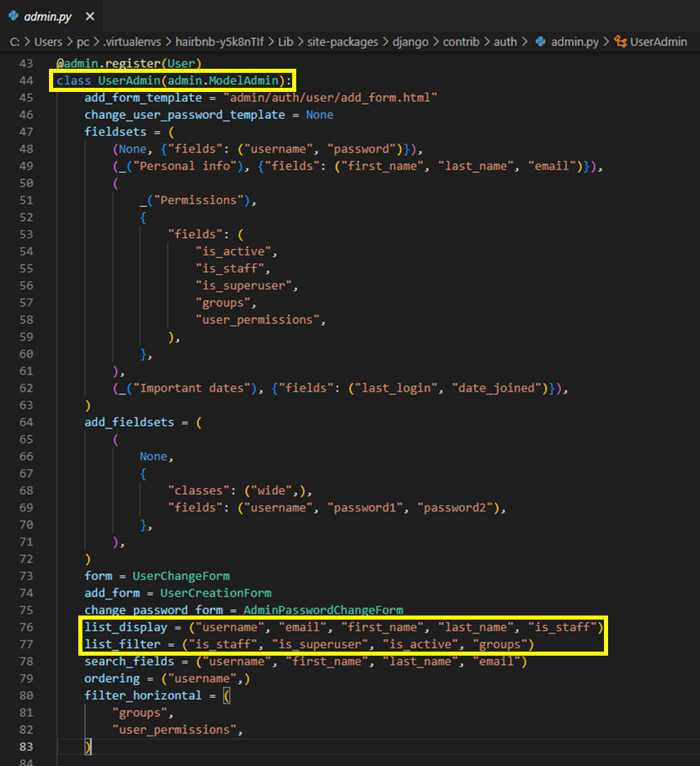Click the ordering variable on line 79
The height and width of the screenshot is (766, 700).
(x=112, y=679)
